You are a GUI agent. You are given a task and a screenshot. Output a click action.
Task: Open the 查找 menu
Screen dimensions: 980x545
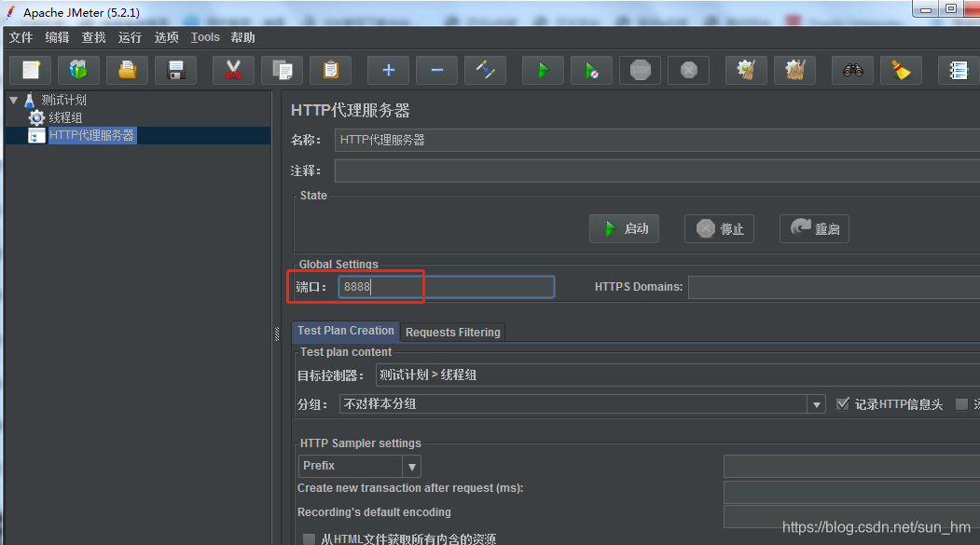tap(94, 37)
